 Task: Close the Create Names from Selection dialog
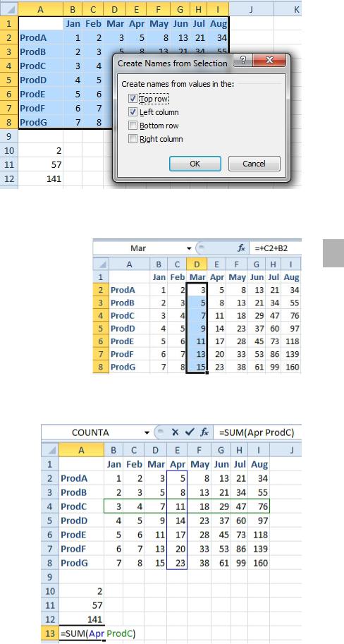[269, 61]
